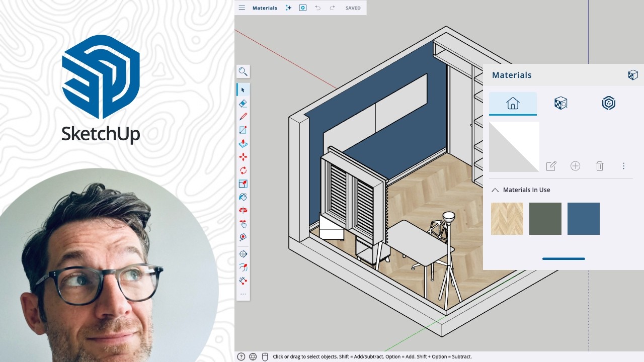Select the Follow Me tool
644x362 pixels.
[x=243, y=267]
